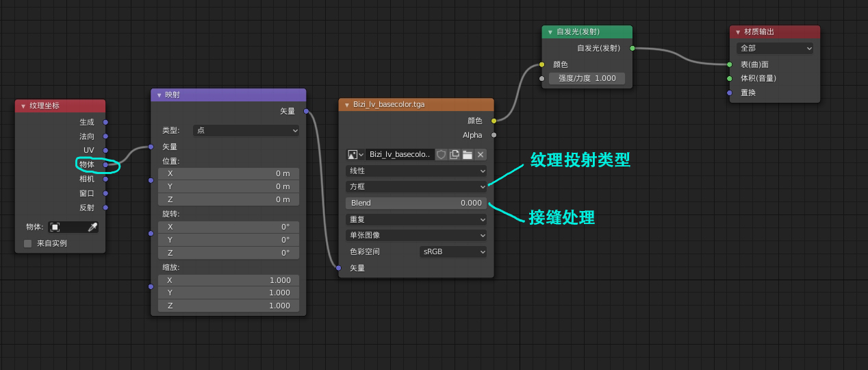This screenshot has width=868, height=370.
Task: Click the 生成 output socket
Action: pos(105,122)
